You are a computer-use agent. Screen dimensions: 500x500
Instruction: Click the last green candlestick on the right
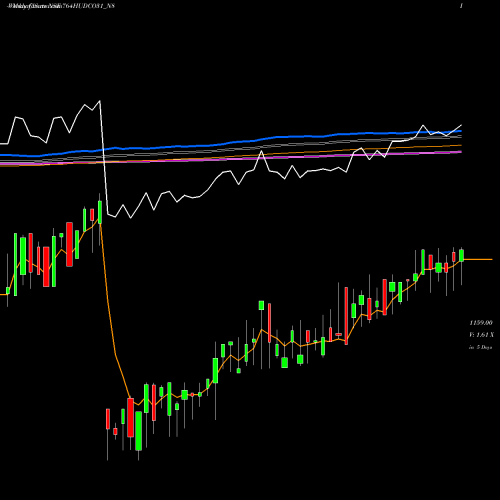[x=462, y=255]
